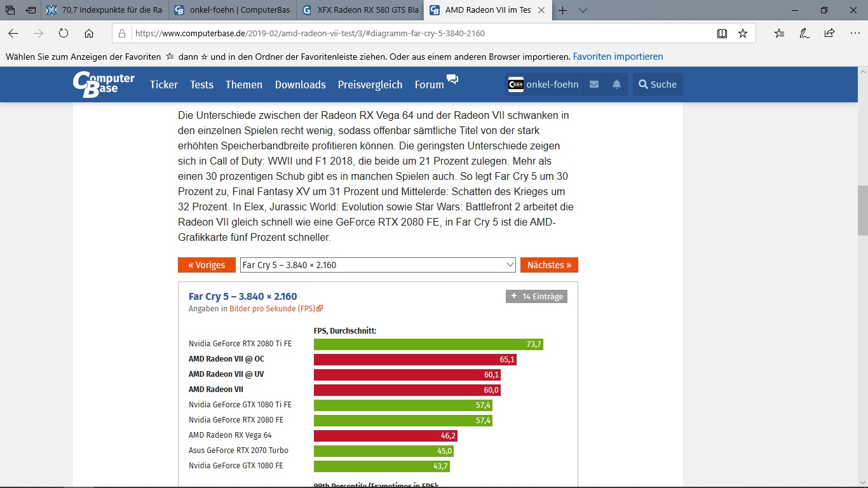Click the ComputerBase logo
Viewport: 868px width, 488px height.
104,84
